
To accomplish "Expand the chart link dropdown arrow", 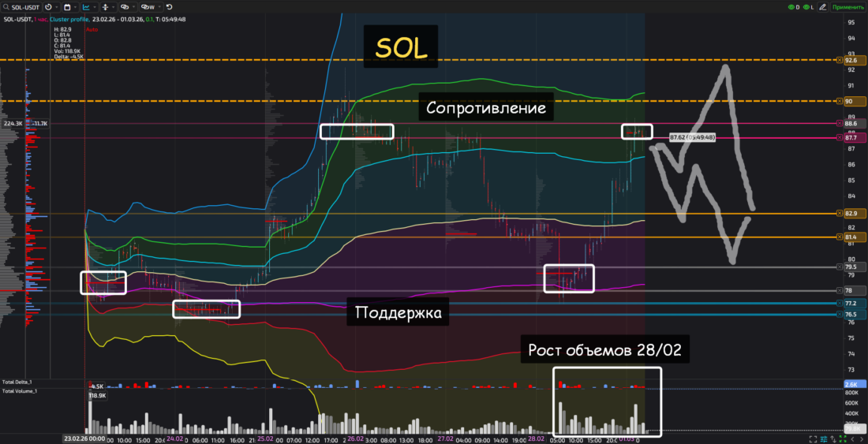I will click(x=133, y=7).
